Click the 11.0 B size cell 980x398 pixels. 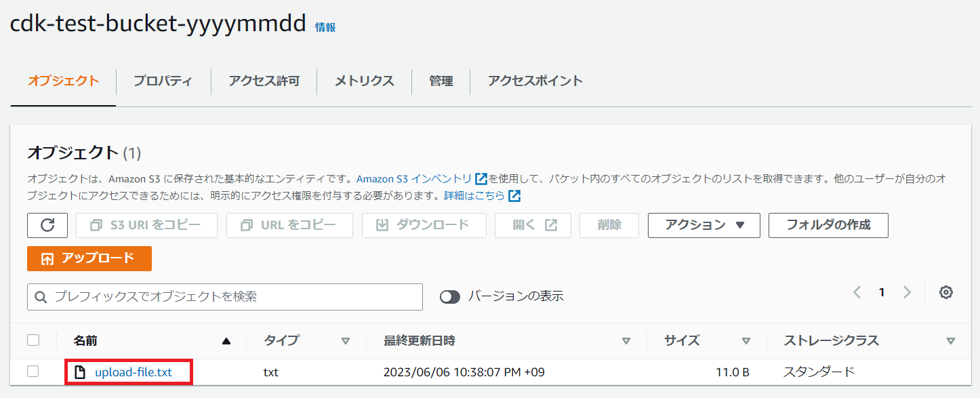pyautogui.click(x=733, y=372)
